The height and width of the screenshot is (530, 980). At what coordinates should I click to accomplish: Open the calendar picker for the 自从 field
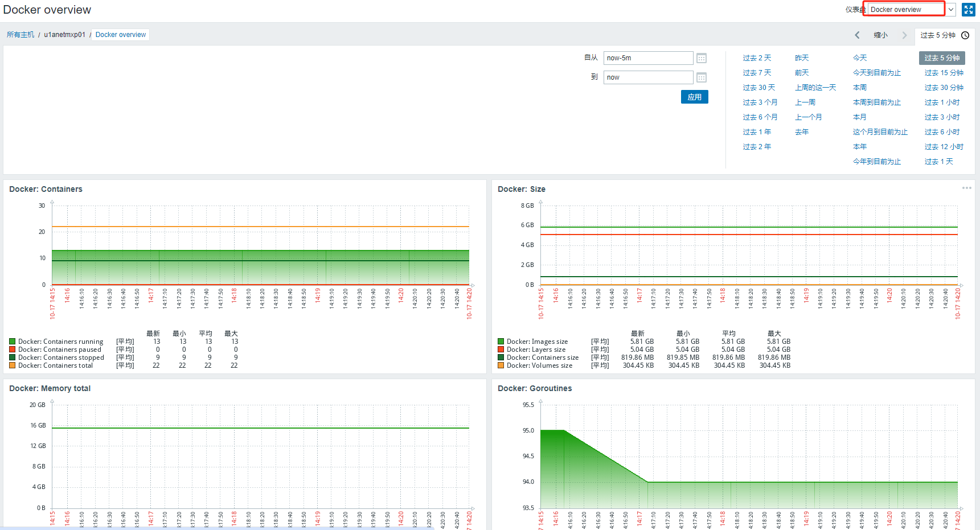pos(702,58)
